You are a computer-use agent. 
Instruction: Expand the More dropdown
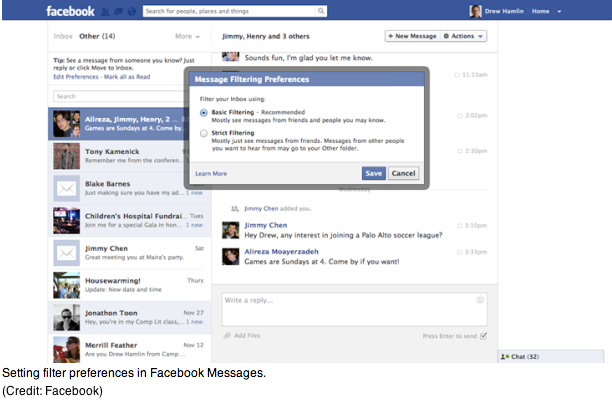(x=187, y=36)
